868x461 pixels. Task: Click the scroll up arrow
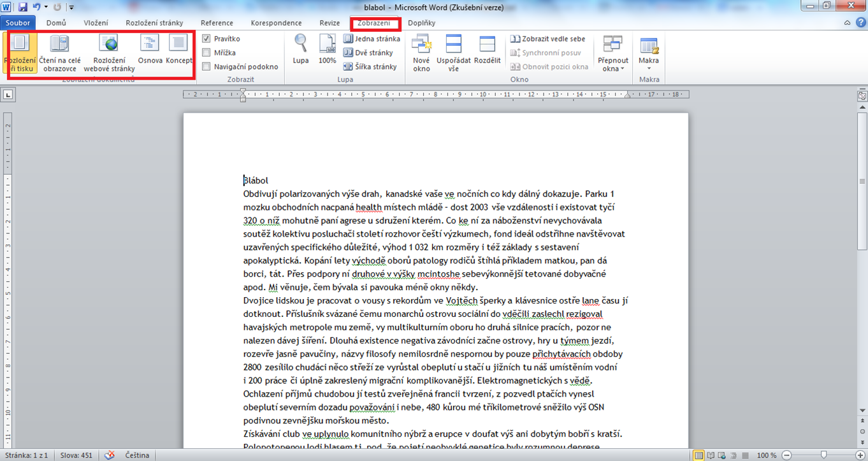[x=862, y=108]
